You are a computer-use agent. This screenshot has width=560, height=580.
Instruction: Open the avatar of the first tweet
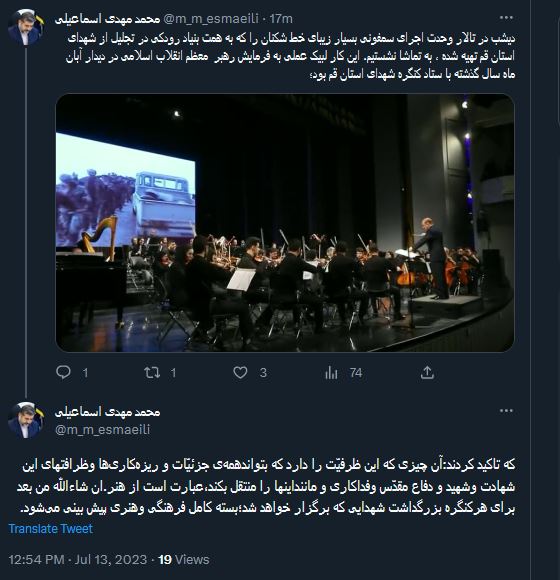(25, 28)
